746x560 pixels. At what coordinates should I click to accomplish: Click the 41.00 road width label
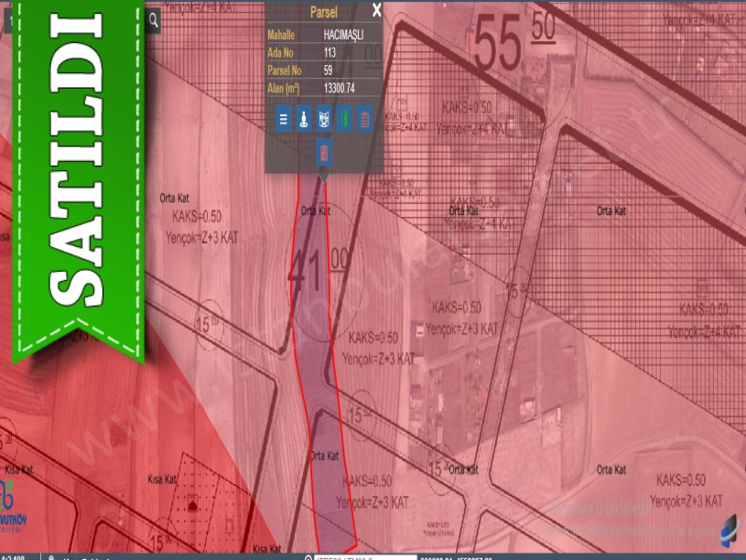coord(316,265)
